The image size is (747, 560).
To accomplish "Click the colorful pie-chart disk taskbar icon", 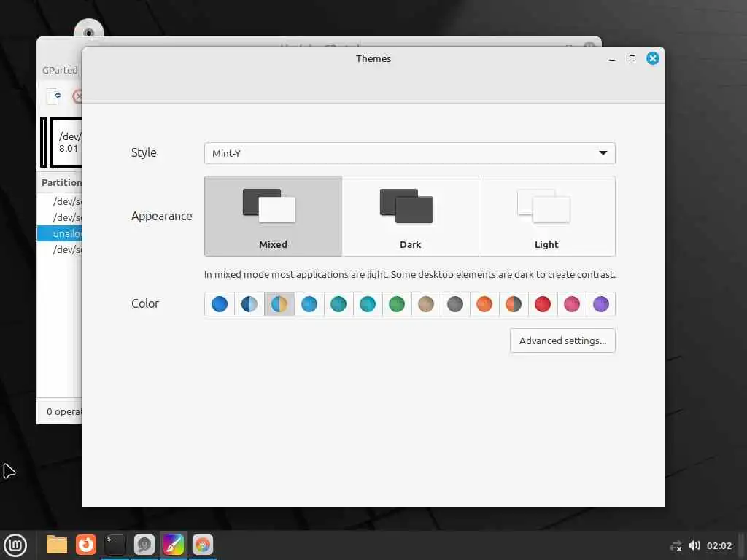I will pos(203,545).
